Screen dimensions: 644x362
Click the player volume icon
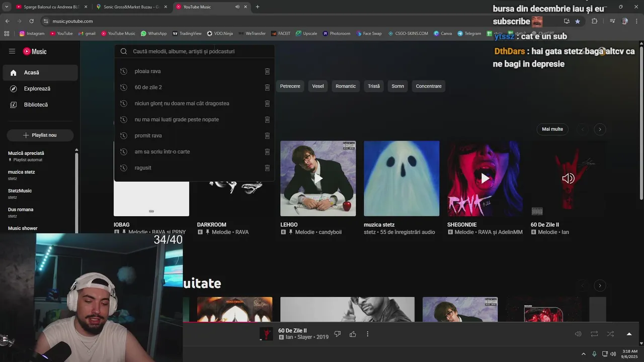tap(578, 334)
